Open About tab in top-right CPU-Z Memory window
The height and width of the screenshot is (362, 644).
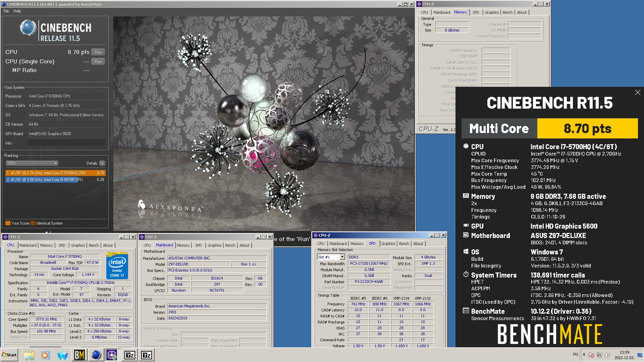(522, 12)
